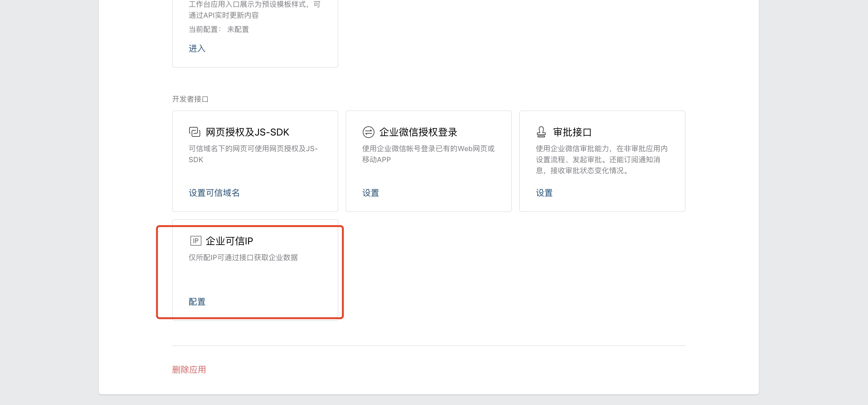Click the 设置可信域名 link

click(214, 193)
